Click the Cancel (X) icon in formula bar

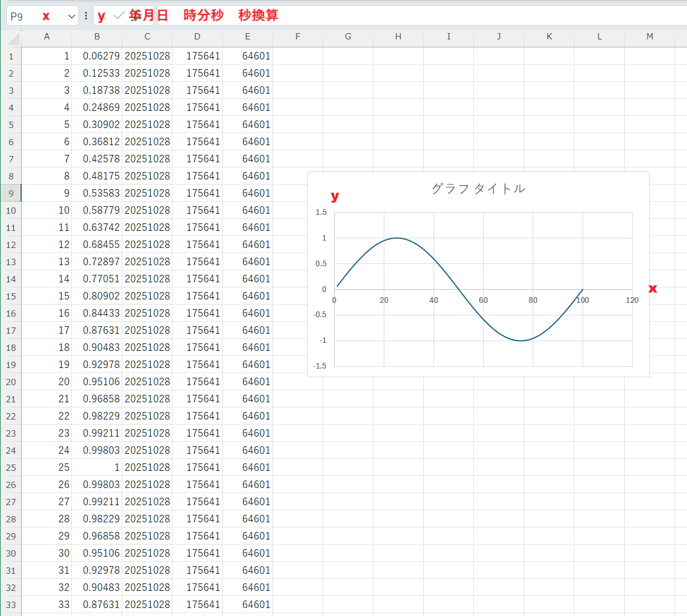(x=103, y=16)
